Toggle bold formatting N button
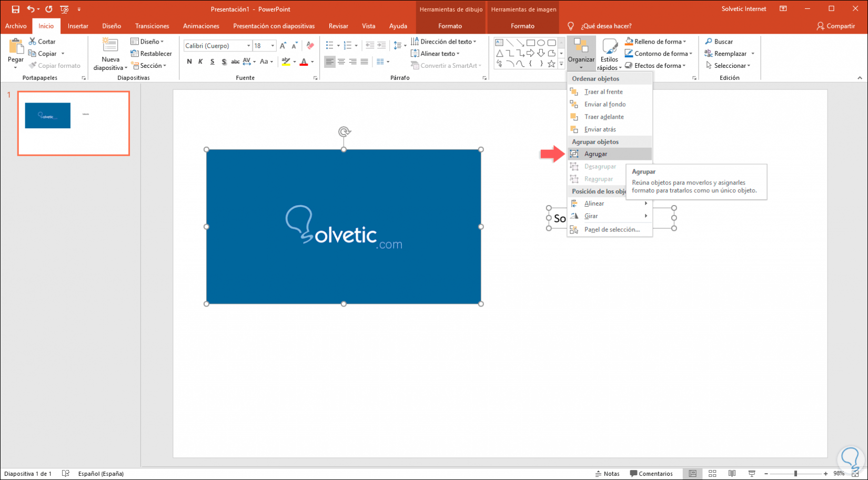 coord(189,62)
